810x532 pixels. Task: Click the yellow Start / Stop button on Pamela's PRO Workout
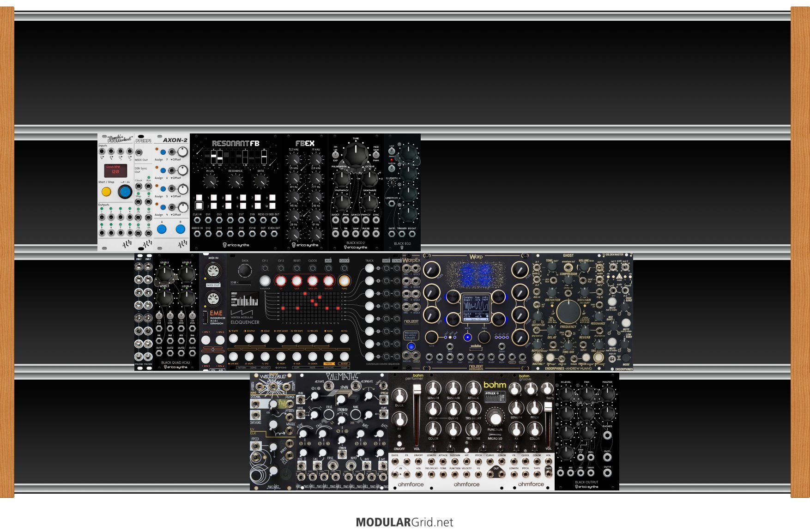click(106, 192)
